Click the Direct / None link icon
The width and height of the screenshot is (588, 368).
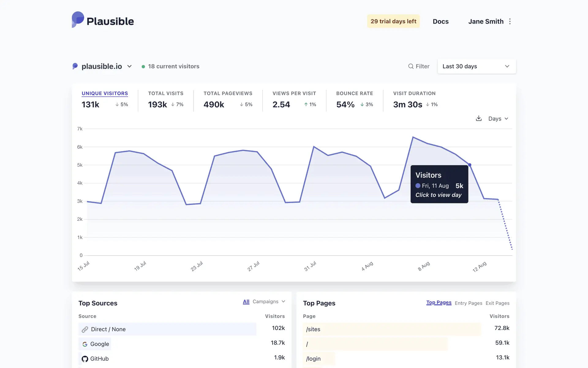coord(85,329)
